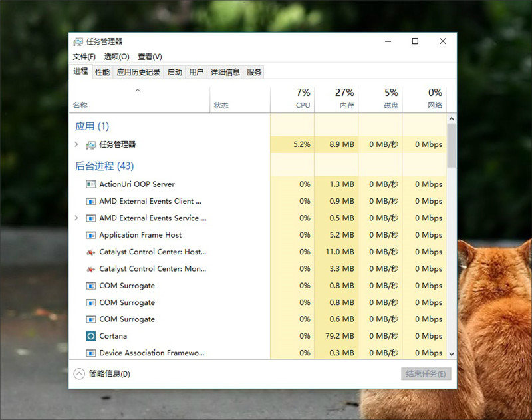
Task: Click the Cortana circle icon
Action: 90,336
